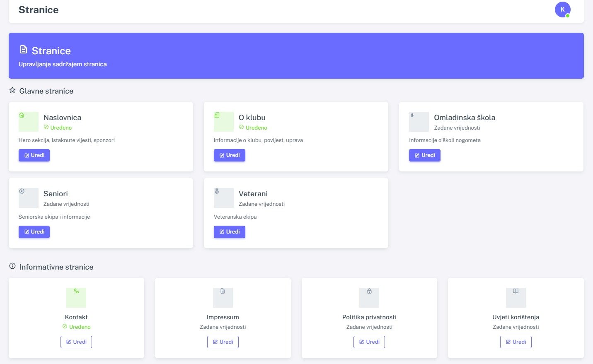Click Zadane vrijednosti under Impressum

point(223,327)
